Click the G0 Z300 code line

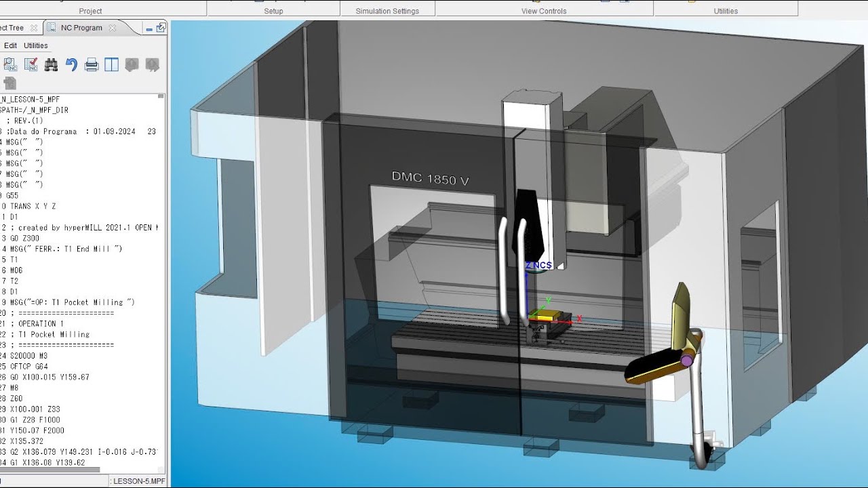pyautogui.click(x=24, y=238)
